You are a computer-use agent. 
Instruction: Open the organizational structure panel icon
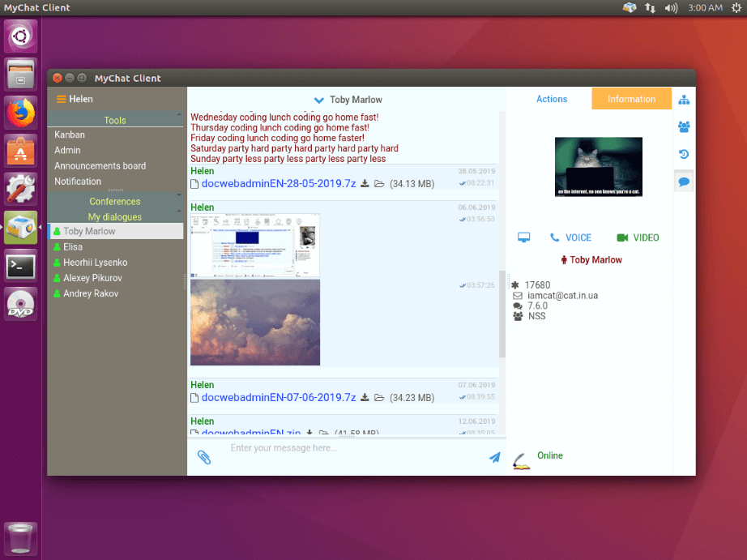683,99
